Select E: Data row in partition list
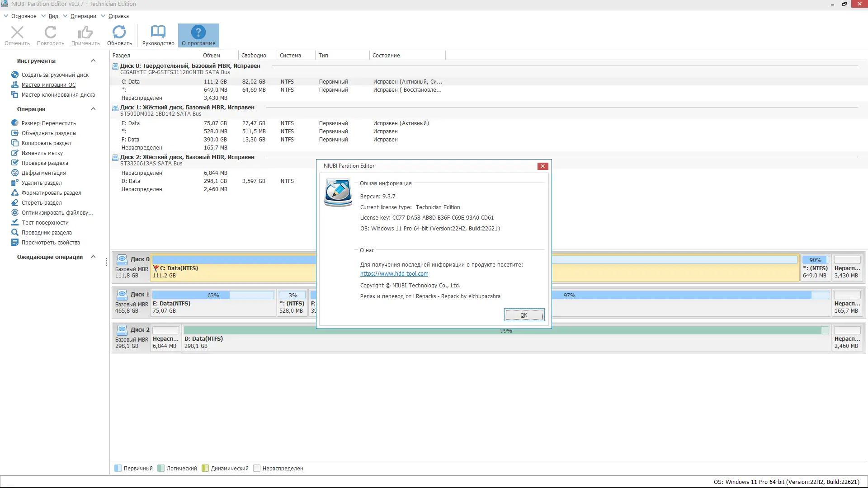 pyautogui.click(x=130, y=123)
